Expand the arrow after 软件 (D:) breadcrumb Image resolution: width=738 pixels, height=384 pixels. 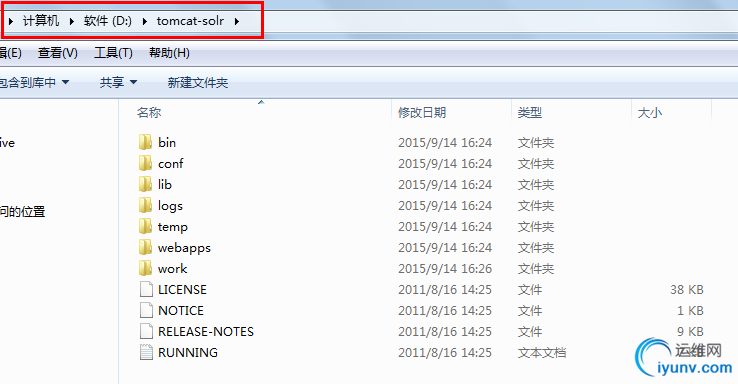(x=144, y=21)
